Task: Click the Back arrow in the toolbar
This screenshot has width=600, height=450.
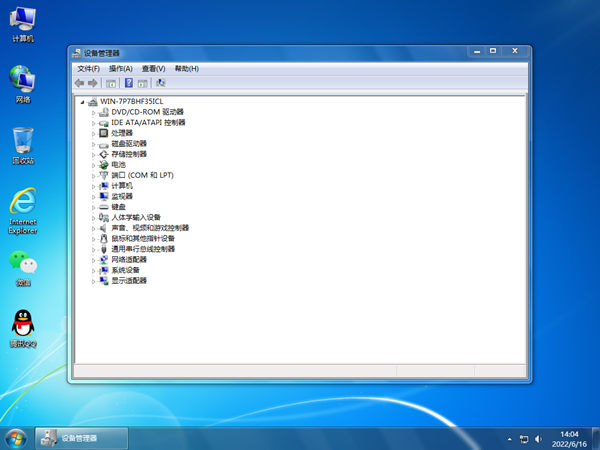Action: (79, 83)
